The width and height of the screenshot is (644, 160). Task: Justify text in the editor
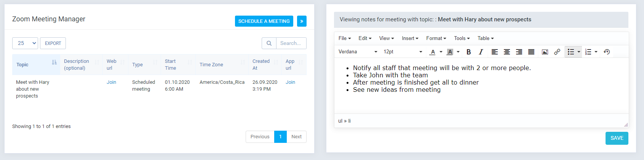tap(531, 52)
